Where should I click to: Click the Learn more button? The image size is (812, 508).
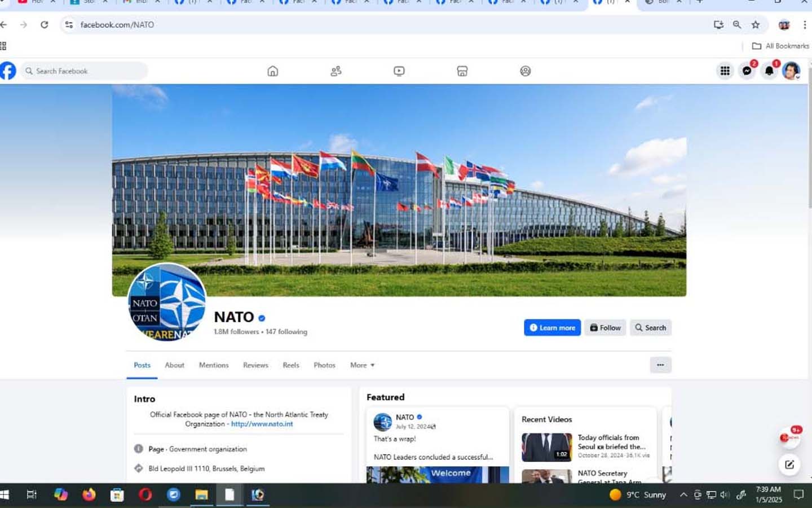(553, 328)
